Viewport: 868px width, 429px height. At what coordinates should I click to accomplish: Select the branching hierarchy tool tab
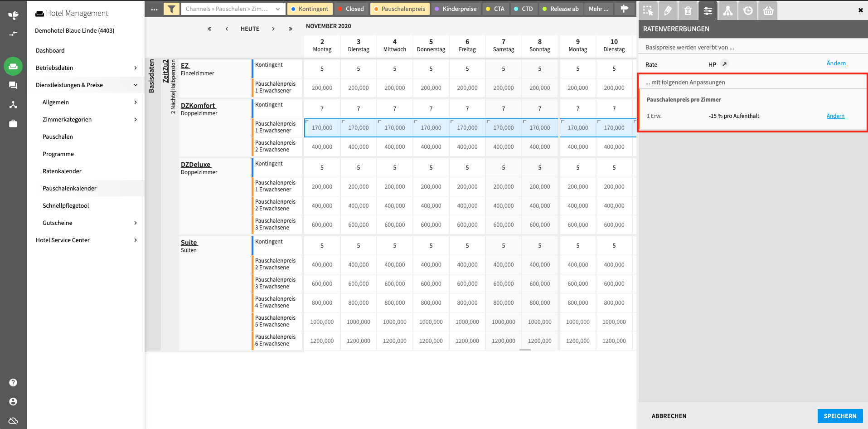(x=728, y=10)
